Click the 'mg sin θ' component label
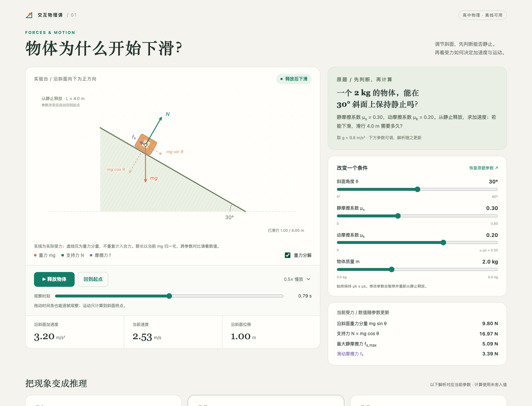Image resolution: width=532 pixels, height=406 pixels. pyautogui.click(x=175, y=152)
